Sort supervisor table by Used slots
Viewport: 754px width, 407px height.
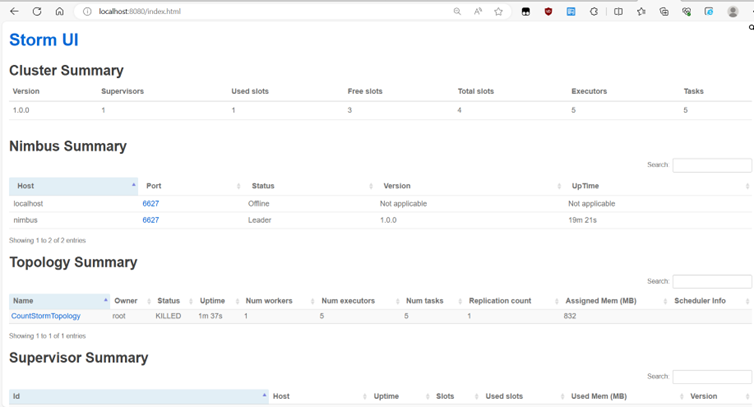[524, 396]
